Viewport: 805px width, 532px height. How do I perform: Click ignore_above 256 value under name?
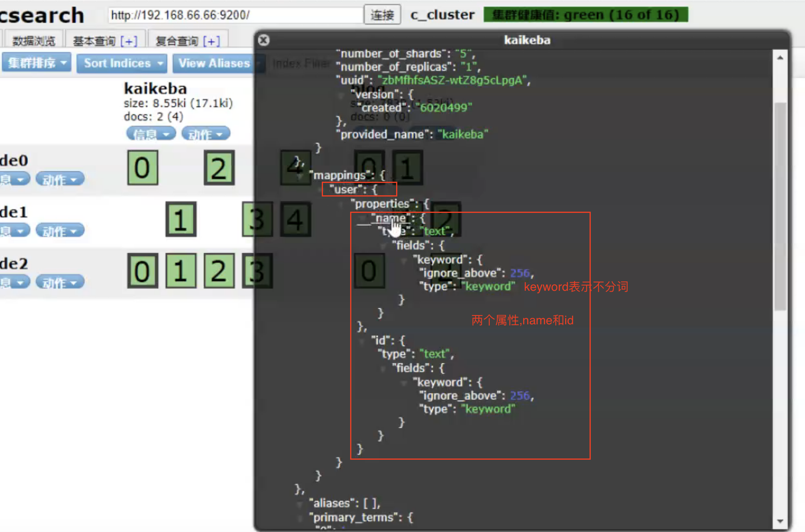pyautogui.click(x=520, y=273)
